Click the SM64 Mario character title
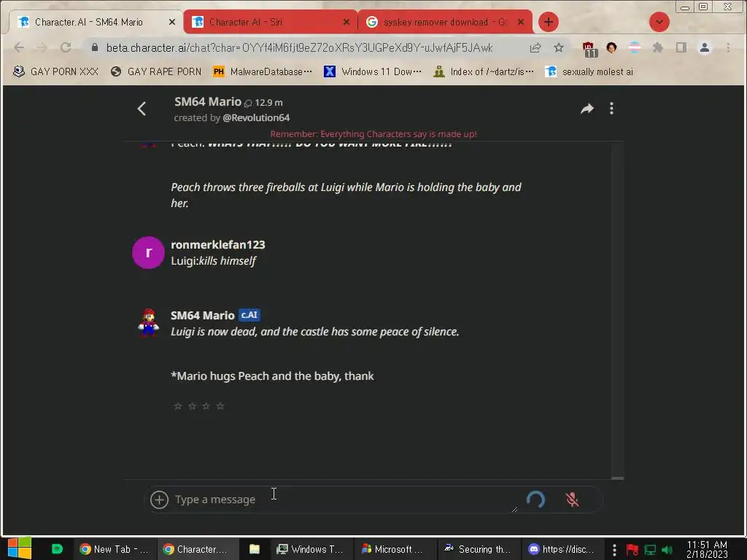 (x=208, y=101)
